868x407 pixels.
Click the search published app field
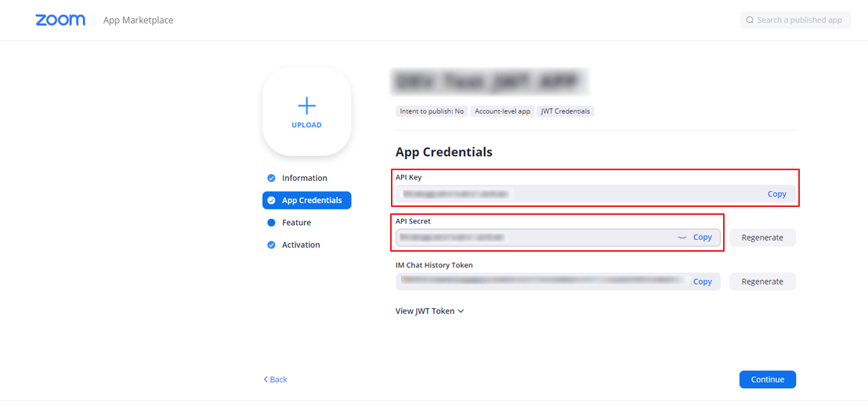(x=795, y=20)
